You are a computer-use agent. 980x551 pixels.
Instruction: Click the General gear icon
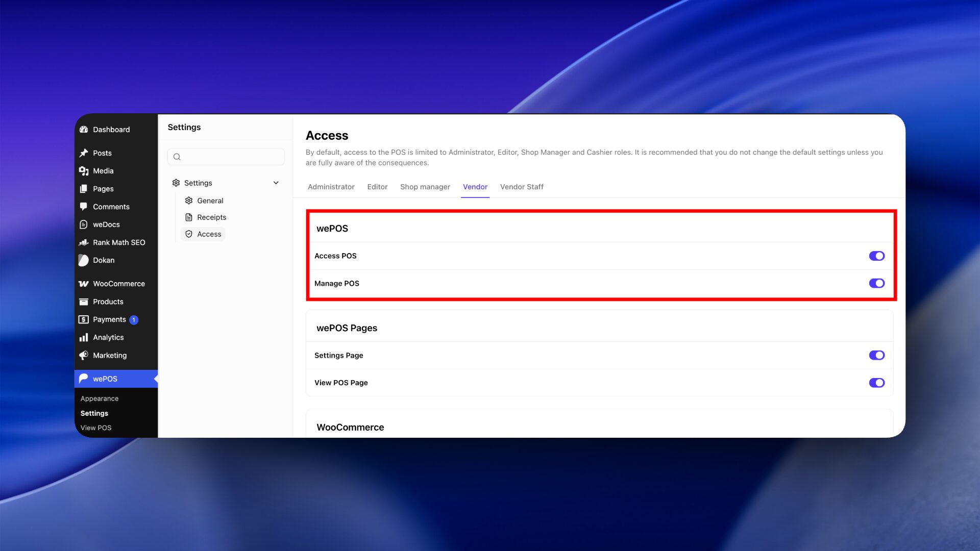(189, 201)
